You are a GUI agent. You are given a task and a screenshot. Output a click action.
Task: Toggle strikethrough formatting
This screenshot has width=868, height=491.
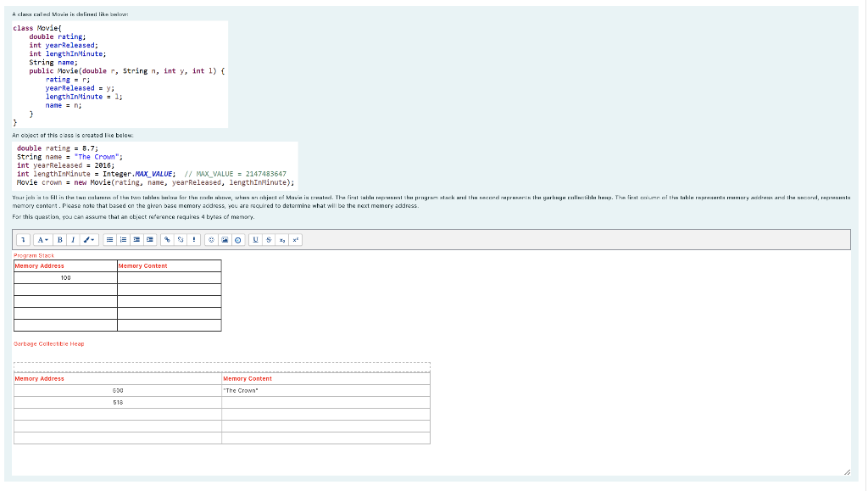[269, 239]
